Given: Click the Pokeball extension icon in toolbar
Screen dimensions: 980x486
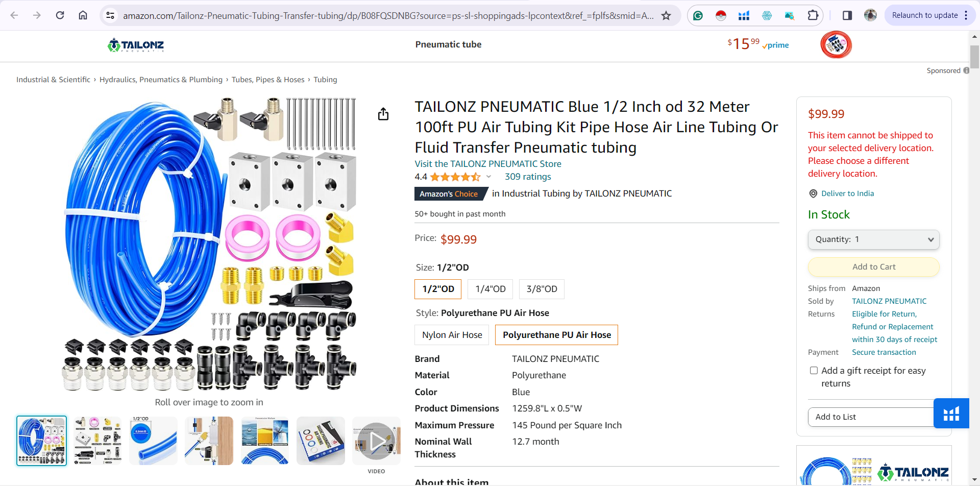Looking at the screenshot, I should (x=721, y=15).
